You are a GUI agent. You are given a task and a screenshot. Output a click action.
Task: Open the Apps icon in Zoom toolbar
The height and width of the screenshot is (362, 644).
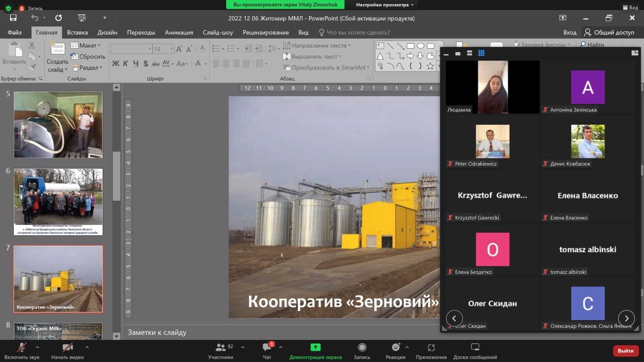(x=431, y=348)
